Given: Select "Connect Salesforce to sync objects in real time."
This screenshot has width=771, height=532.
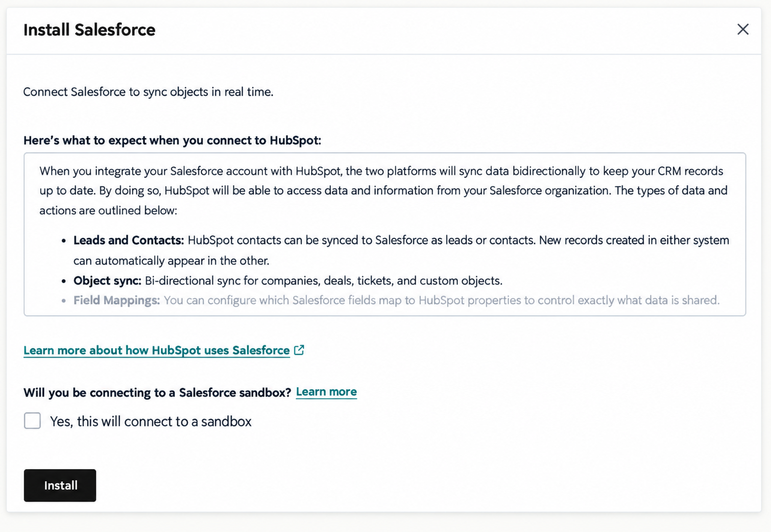Looking at the screenshot, I should click(148, 92).
